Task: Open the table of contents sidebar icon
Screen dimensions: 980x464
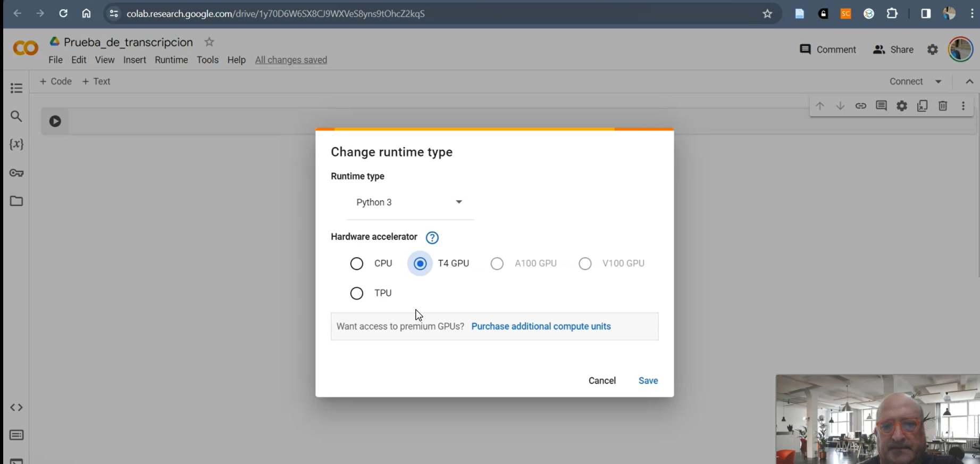Action: tap(16, 88)
